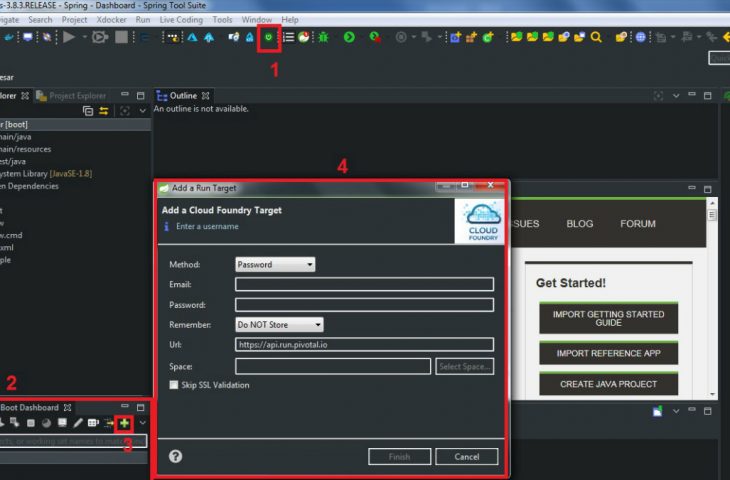The height and width of the screenshot is (480, 730).
Task: Click the dashboard vertical scrollbar thumb
Action: coord(712,215)
